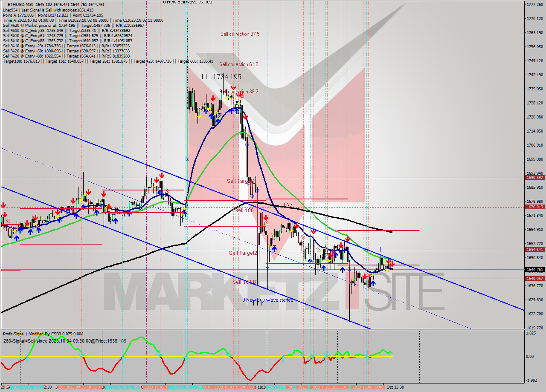Click the '0 New Buy Wave started' label

coord(268,300)
